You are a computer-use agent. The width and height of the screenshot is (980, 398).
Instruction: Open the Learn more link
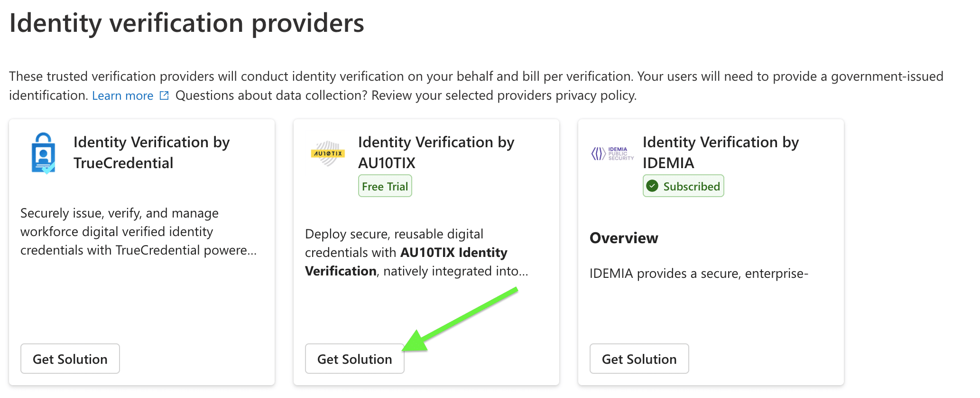[x=122, y=95]
